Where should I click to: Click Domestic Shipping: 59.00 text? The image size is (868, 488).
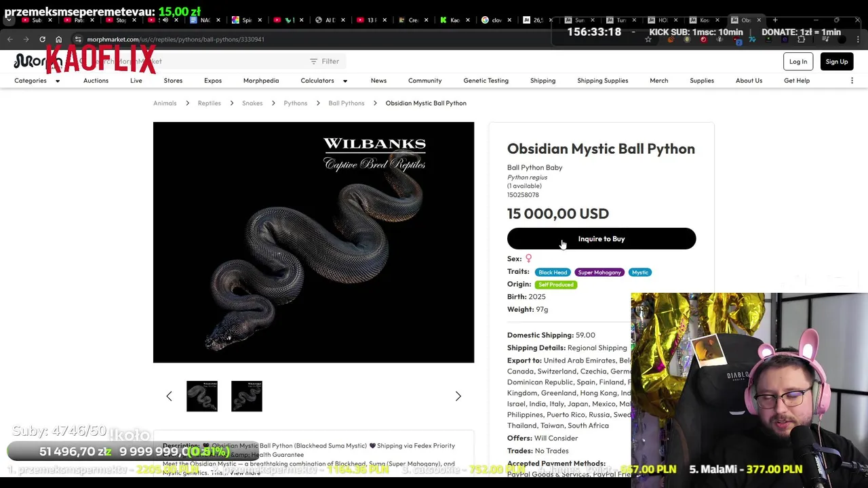tap(551, 335)
